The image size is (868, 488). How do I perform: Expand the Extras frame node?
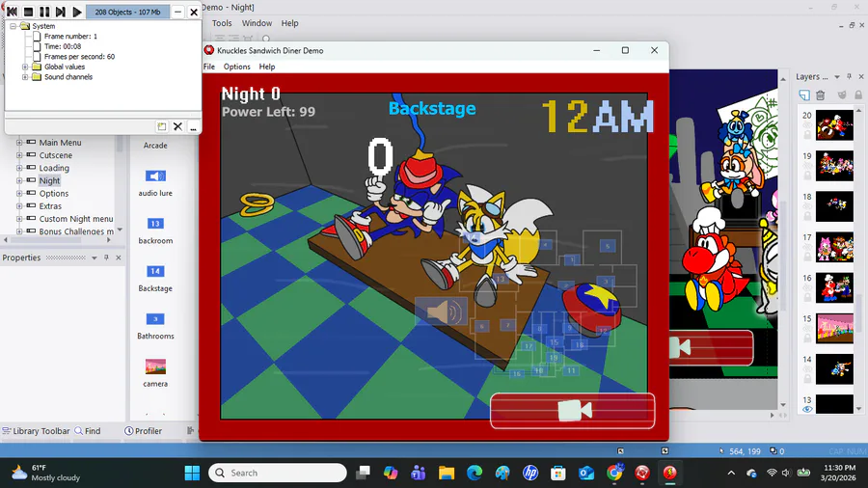[x=19, y=205]
